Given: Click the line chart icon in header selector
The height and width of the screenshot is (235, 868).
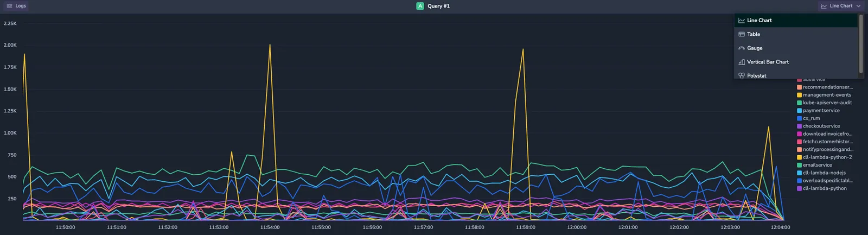Looking at the screenshot, I should pos(824,6).
